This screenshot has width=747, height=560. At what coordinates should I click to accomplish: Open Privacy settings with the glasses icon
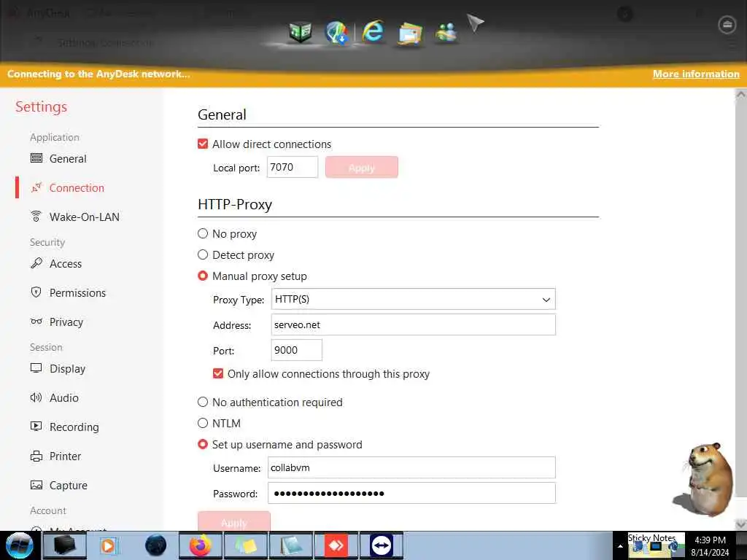tap(56, 322)
